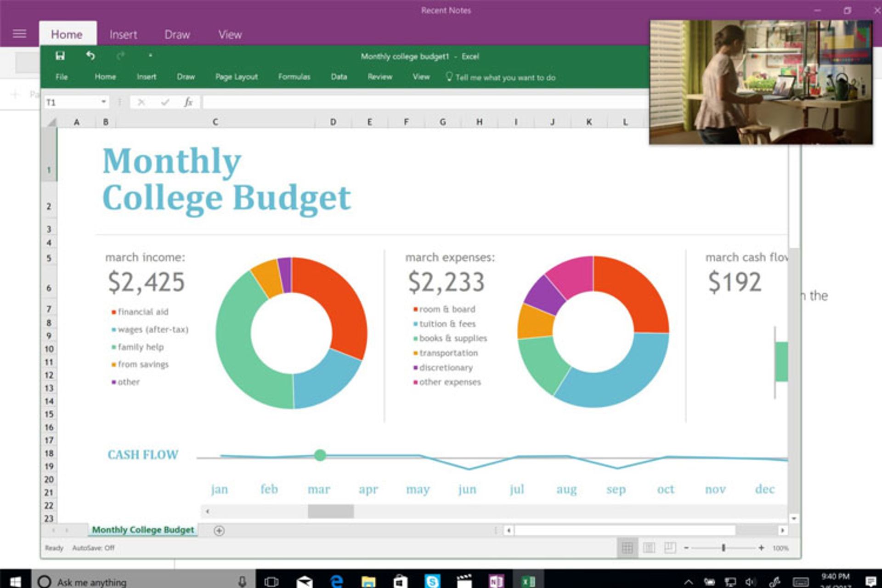Screen dimensions: 882x588
Task: Open Skype from the taskbar
Action: 432,581
